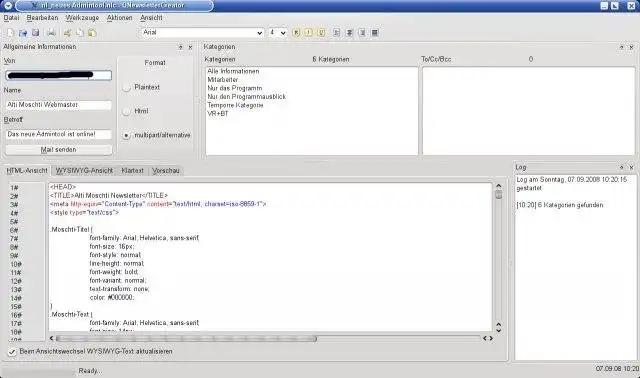Undock the Kategorien panel
Image resolution: width=640 pixels, height=378 pixels.
pos(622,47)
